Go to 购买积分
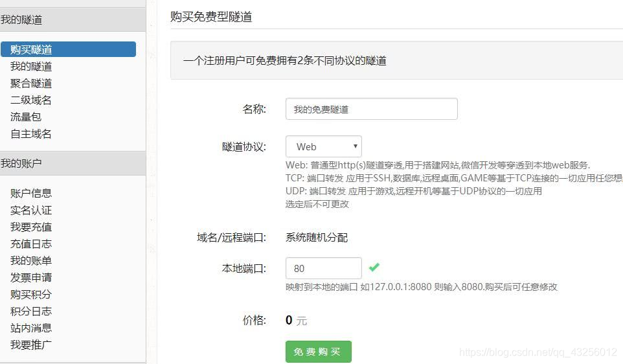Screen dimensions: 623x364 pyautogui.click(x=31, y=295)
